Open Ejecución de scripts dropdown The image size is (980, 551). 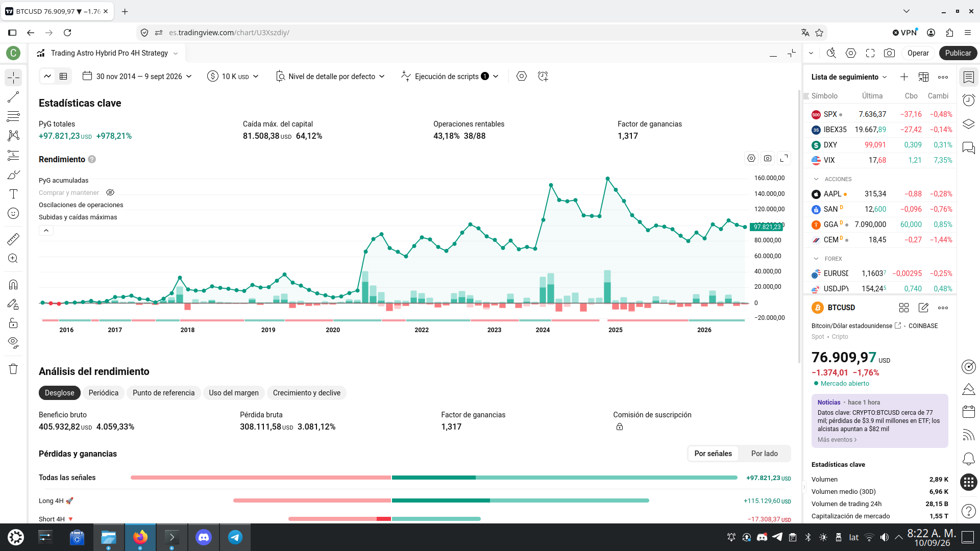(450, 76)
